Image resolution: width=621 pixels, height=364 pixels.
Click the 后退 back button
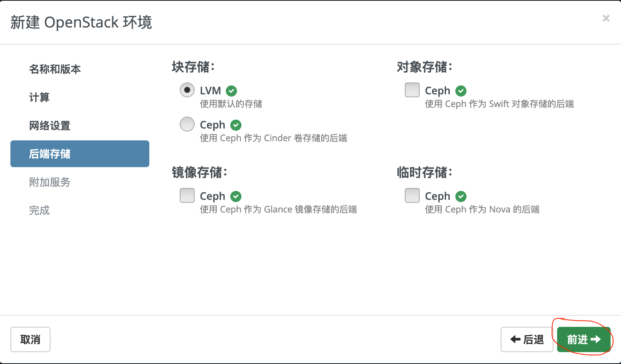coord(527,339)
